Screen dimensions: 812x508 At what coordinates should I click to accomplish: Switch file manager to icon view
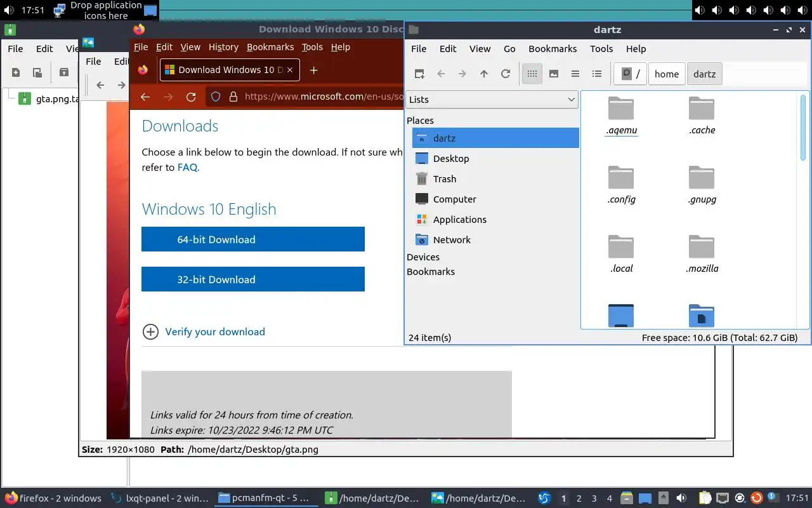532,74
